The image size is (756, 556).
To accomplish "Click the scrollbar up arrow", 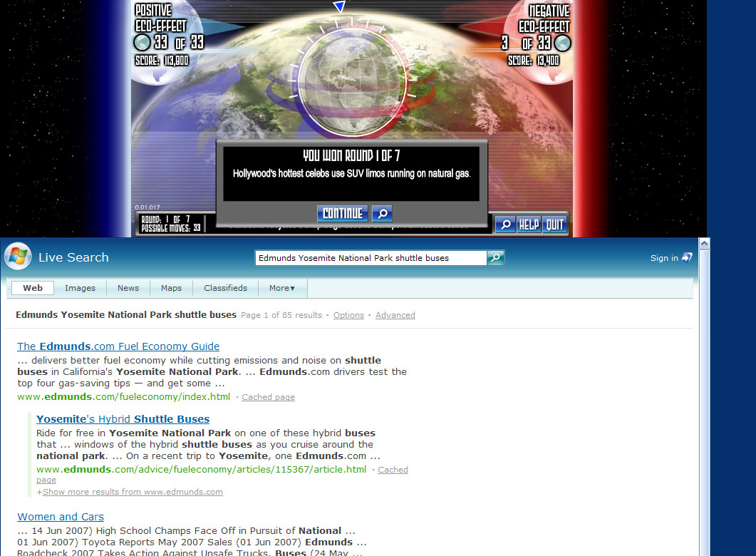I will [x=705, y=244].
